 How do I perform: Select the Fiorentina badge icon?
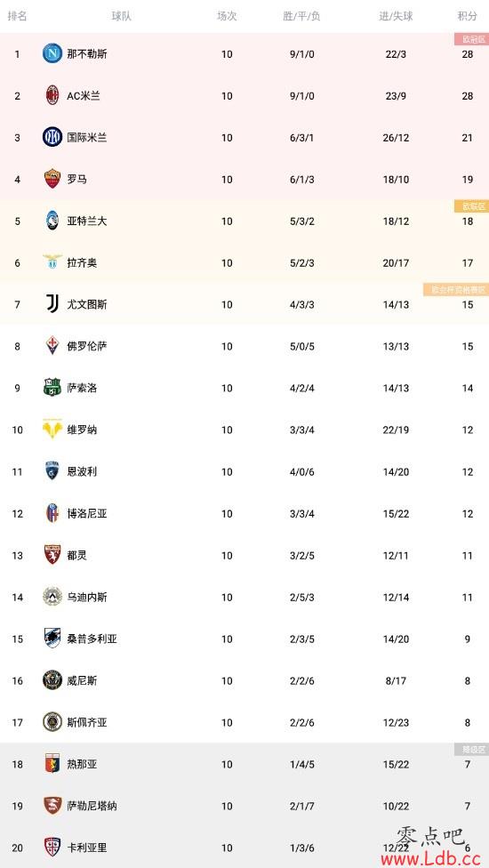52,346
